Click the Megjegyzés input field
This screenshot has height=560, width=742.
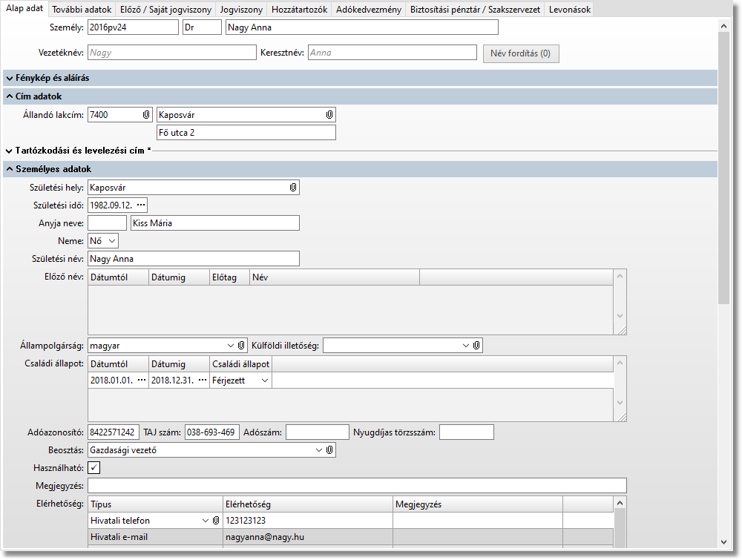tap(358, 486)
